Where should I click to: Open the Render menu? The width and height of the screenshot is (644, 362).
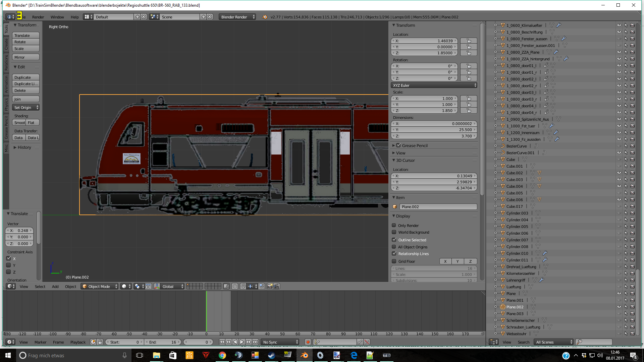pyautogui.click(x=38, y=17)
